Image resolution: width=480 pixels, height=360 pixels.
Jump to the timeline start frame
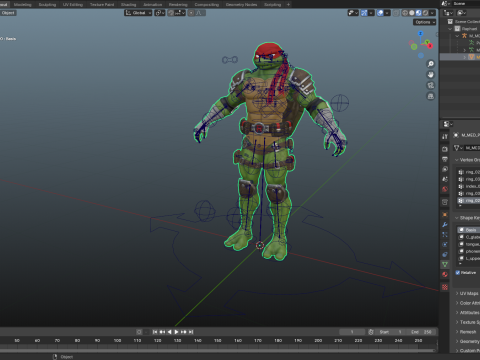pos(155,332)
